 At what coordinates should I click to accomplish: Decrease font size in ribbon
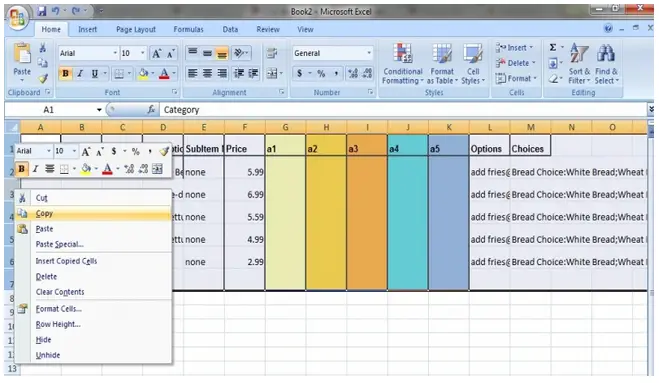pyautogui.click(x=171, y=53)
